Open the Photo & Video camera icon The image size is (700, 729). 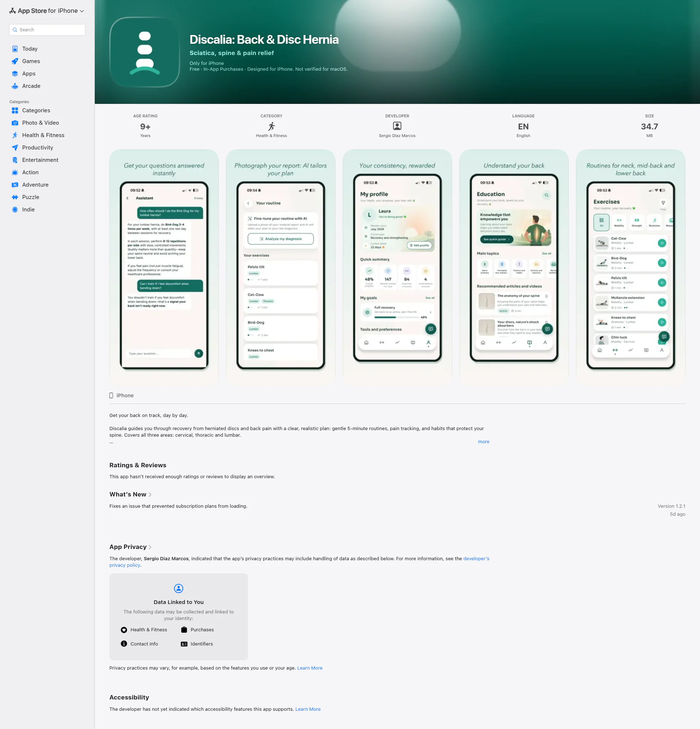coord(15,123)
